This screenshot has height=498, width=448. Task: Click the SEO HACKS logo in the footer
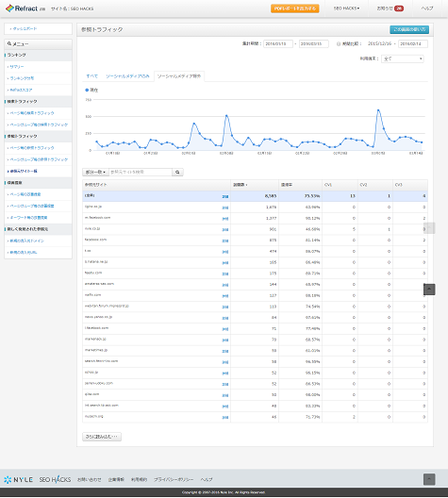pos(55,479)
